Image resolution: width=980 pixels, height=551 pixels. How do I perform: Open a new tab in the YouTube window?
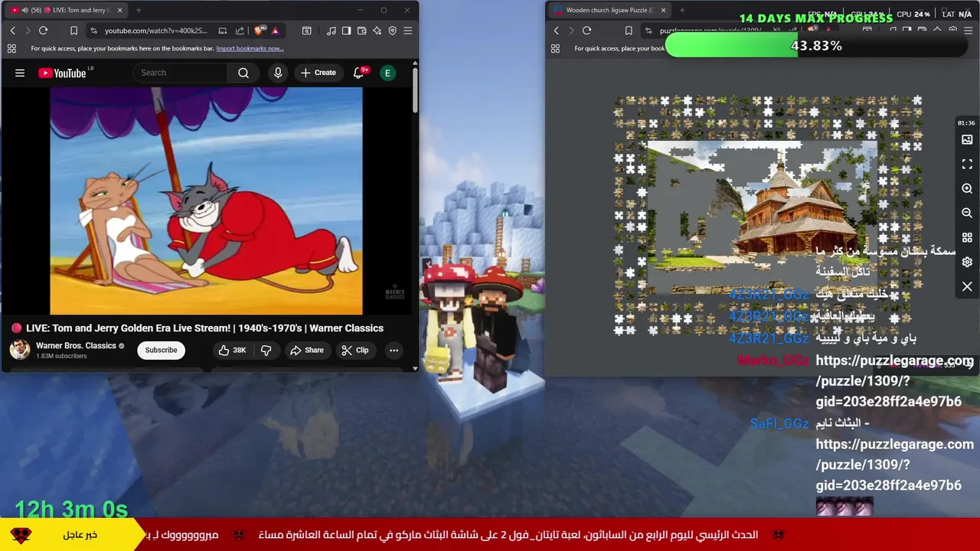(139, 10)
